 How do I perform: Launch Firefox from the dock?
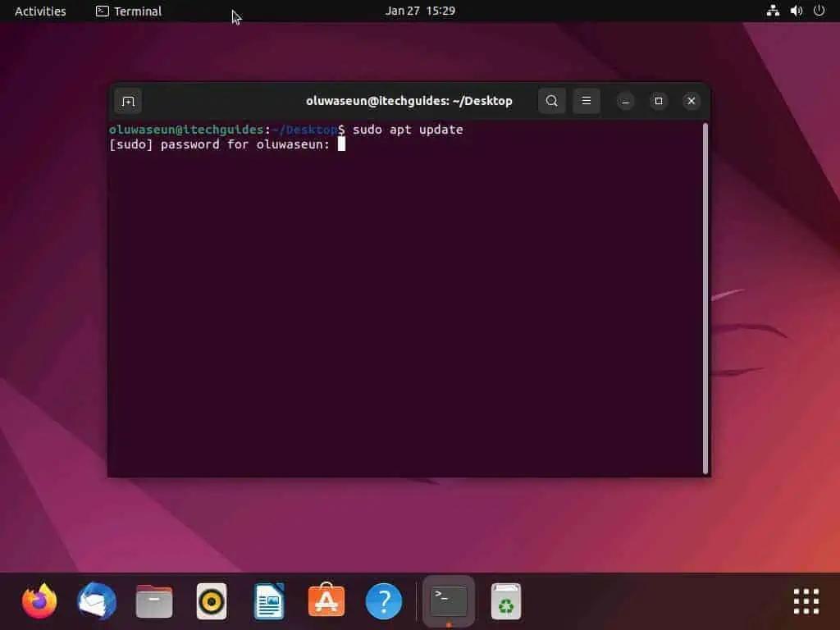[x=39, y=600]
